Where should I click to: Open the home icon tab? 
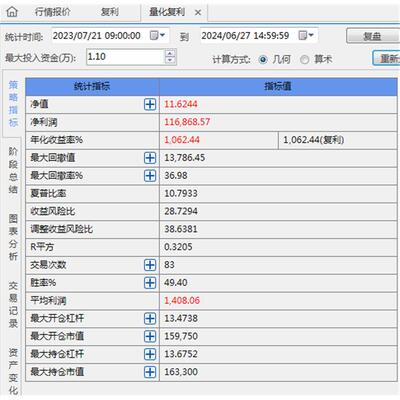pyautogui.click(x=12, y=12)
